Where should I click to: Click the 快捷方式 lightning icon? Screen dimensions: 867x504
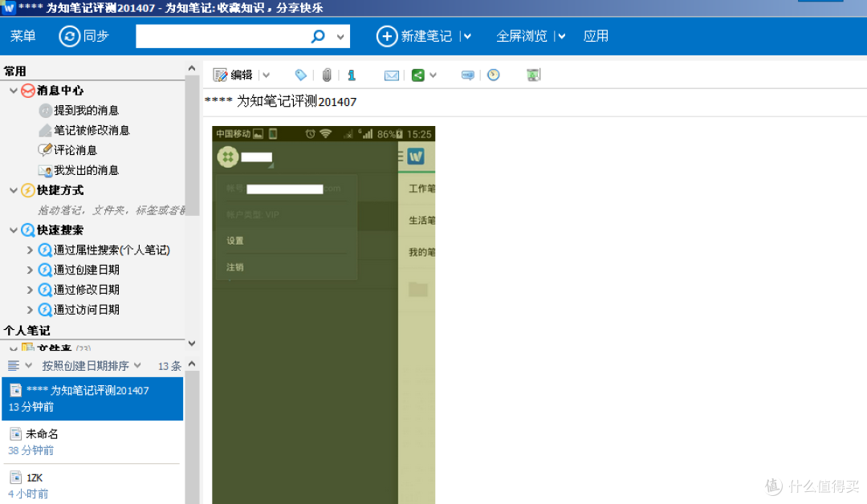(28, 190)
